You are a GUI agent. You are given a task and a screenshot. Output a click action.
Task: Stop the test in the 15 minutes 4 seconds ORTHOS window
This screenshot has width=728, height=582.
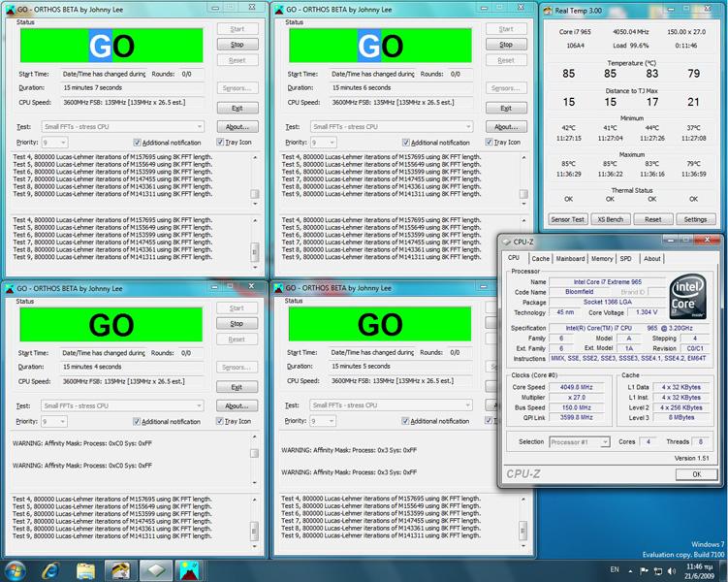tap(237, 324)
